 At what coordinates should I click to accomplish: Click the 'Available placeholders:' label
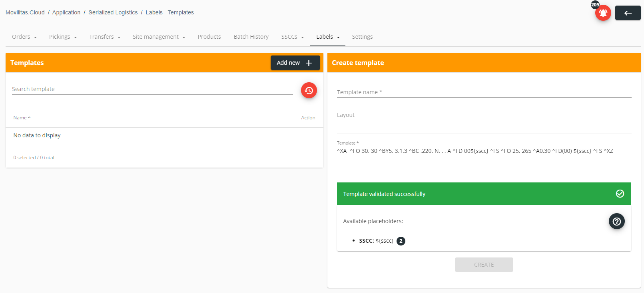[373, 221]
